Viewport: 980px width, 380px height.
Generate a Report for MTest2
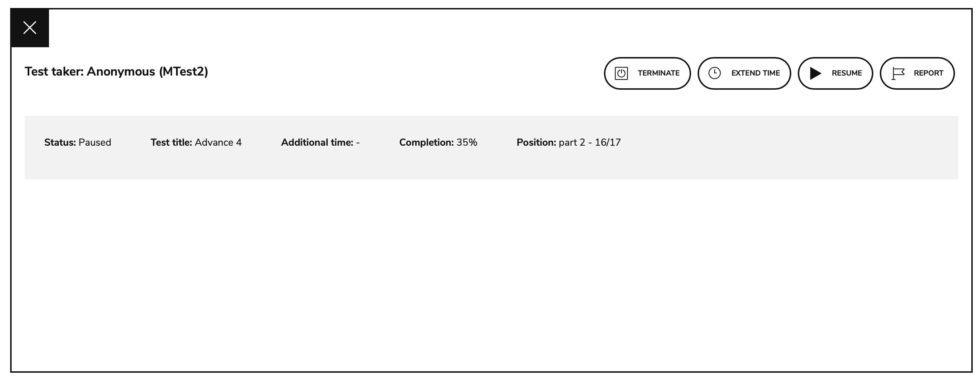(917, 73)
